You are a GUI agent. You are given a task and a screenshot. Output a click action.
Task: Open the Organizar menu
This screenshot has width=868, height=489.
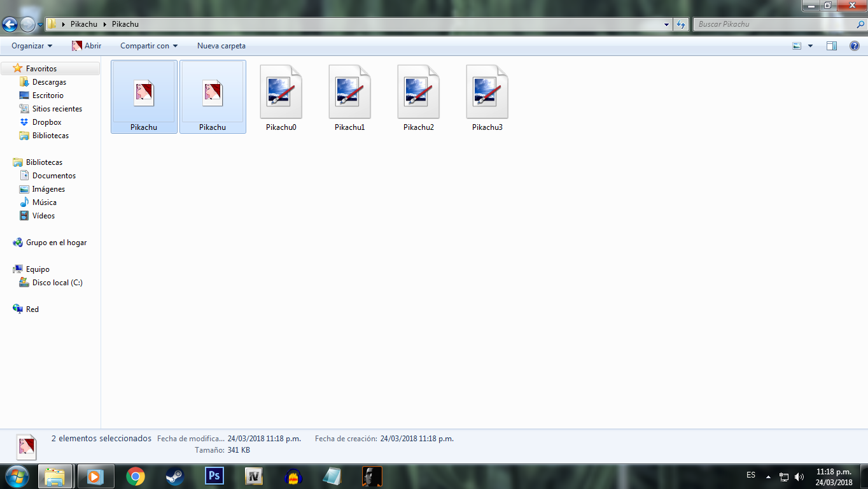point(32,46)
